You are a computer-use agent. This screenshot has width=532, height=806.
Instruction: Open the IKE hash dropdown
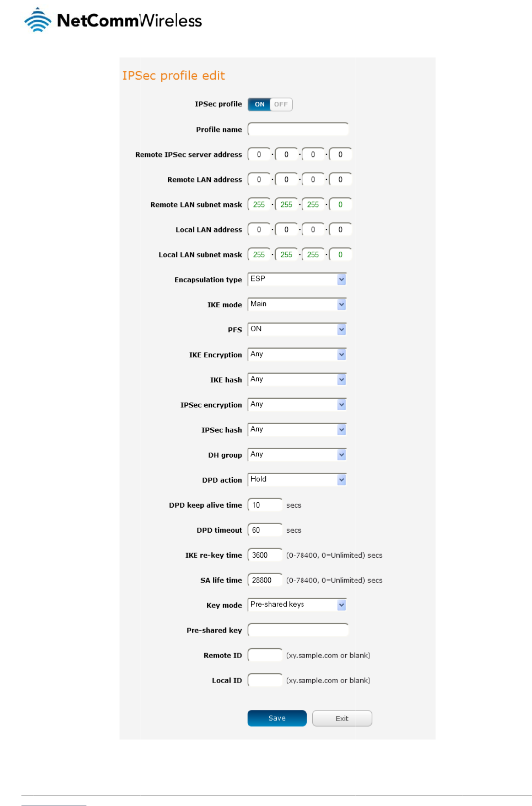pyautogui.click(x=297, y=379)
